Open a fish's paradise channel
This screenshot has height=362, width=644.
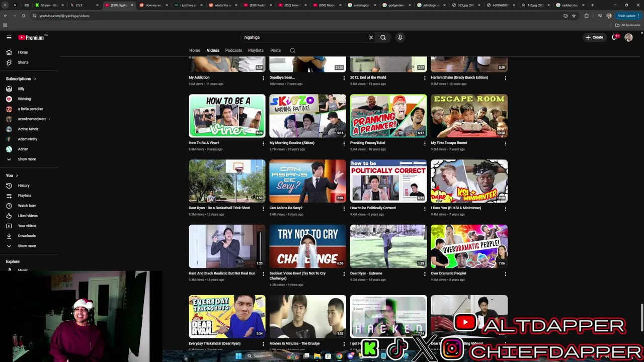(29, 109)
